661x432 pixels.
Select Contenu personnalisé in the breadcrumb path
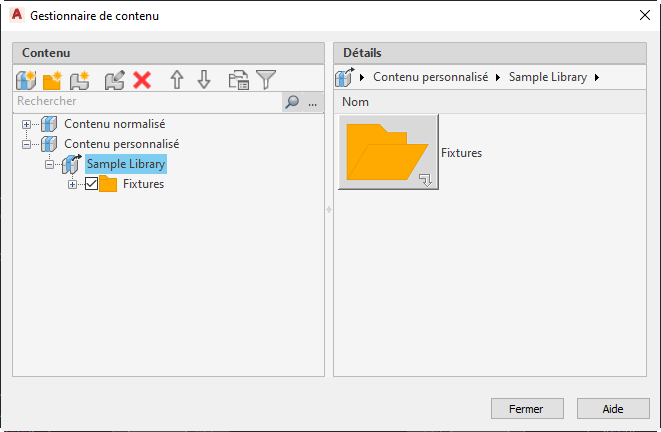[x=430, y=77]
